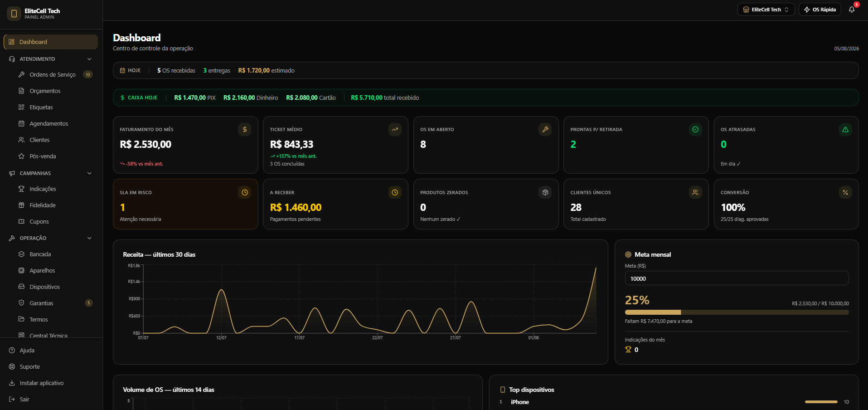Open Agendamentos in sidebar

pyautogui.click(x=55, y=123)
